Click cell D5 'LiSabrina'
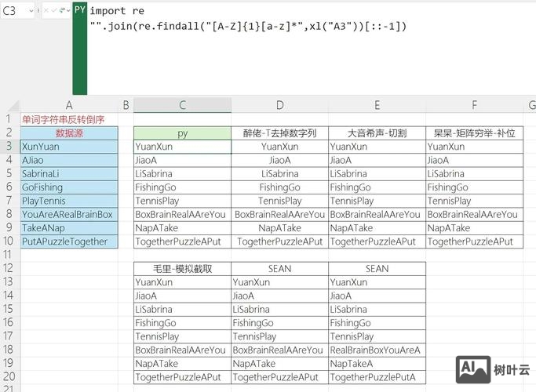536x392 pixels. tap(279, 173)
